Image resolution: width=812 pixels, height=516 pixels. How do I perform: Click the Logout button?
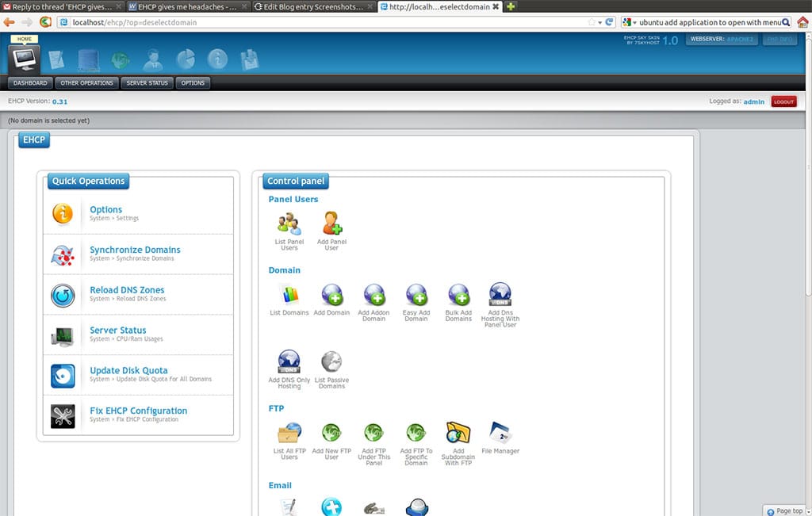(783, 101)
